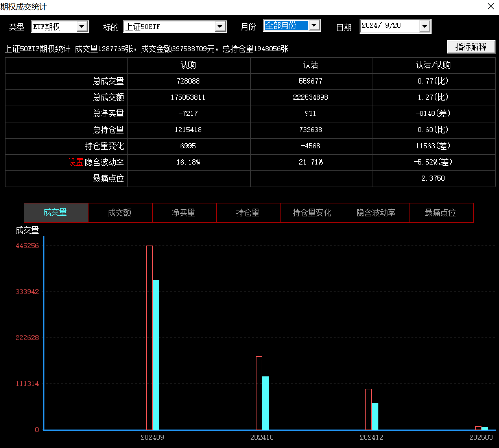The height and width of the screenshot is (448, 499).
Task: Close the 期权成交统计 window
Action: [491, 6]
